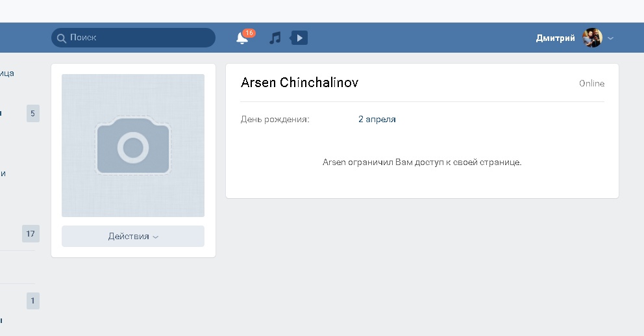Click the restricted access message text
The width and height of the screenshot is (644, 336).
pyautogui.click(x=422, y=162)
